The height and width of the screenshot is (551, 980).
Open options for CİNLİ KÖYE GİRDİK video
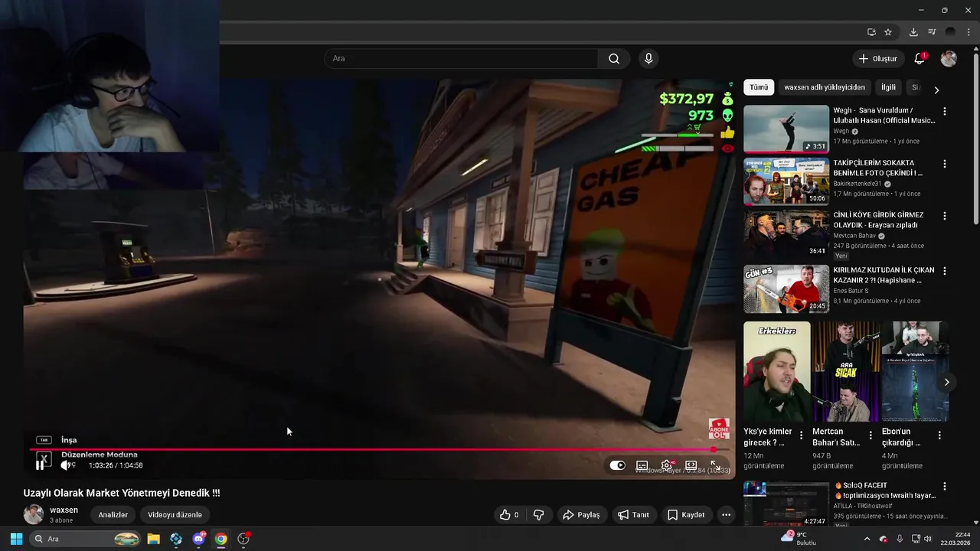click(944, 216)
